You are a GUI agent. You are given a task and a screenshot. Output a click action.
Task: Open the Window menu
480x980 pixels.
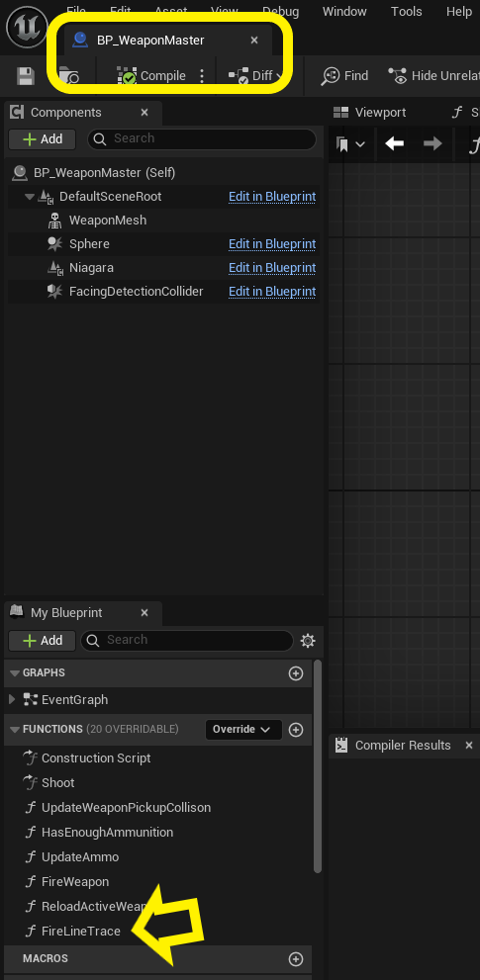(x=344, y=11)
